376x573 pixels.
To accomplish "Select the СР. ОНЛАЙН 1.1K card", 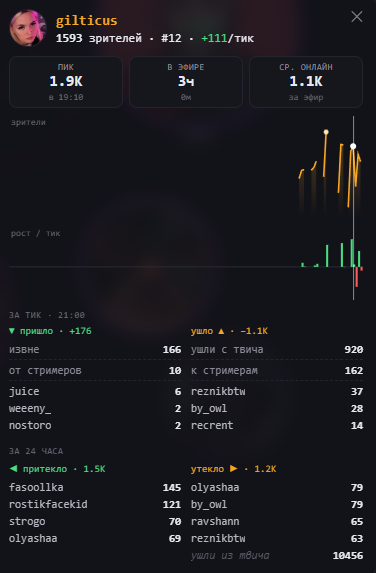I will click(x=306, y=82).
